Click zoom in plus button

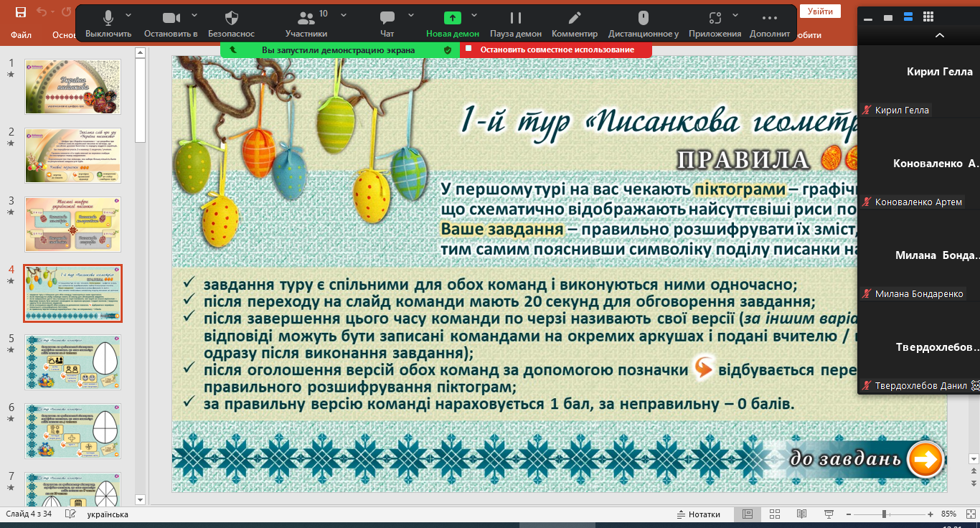coord(930,514)
